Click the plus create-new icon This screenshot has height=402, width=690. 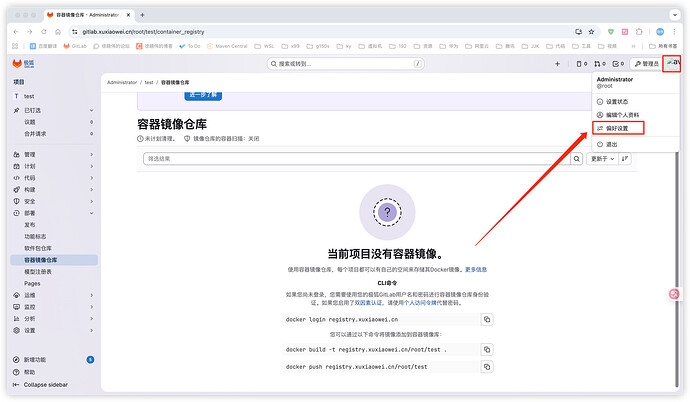click(x=558, y=64)
